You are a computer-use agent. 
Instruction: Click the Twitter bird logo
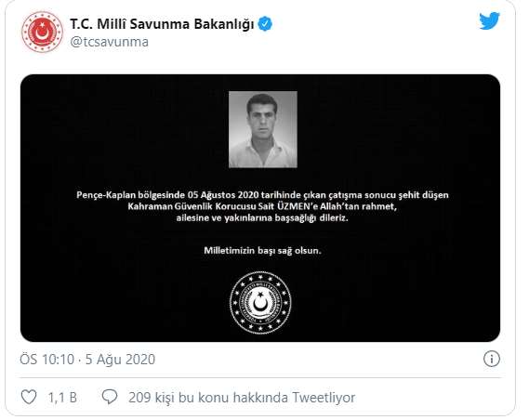[x=489, y=20]
